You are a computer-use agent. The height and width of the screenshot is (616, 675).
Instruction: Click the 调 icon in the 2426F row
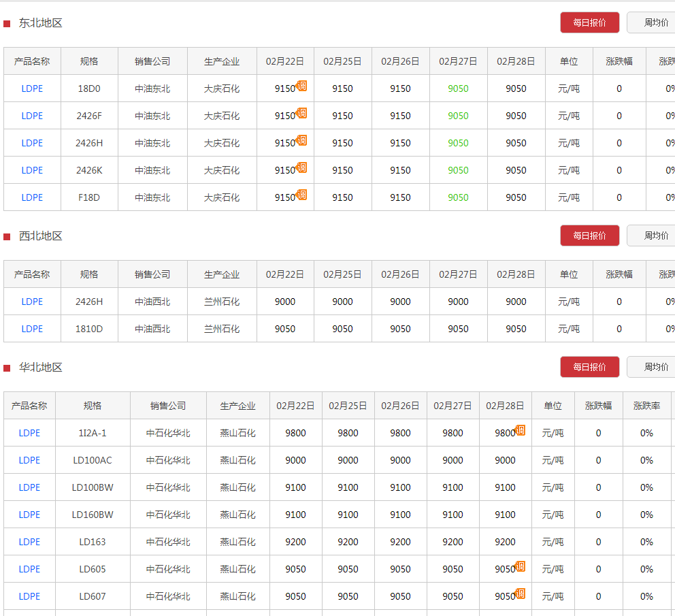301,113
